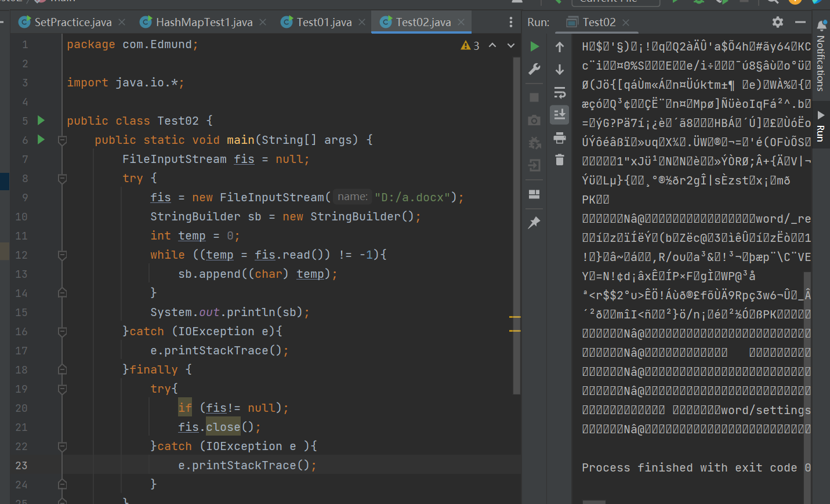This screenshot has width=830, height=504.
Task: Jump to next highlighted problem chevron
Action: click(510, 45)
